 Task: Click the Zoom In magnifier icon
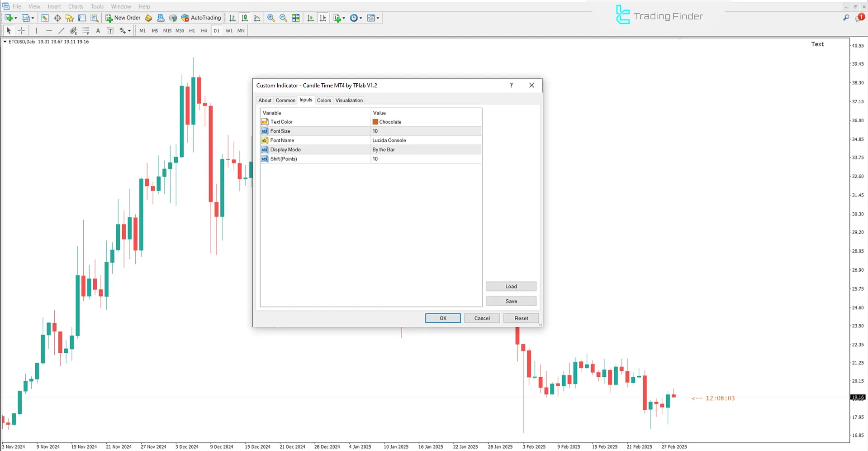pos(270,18)
